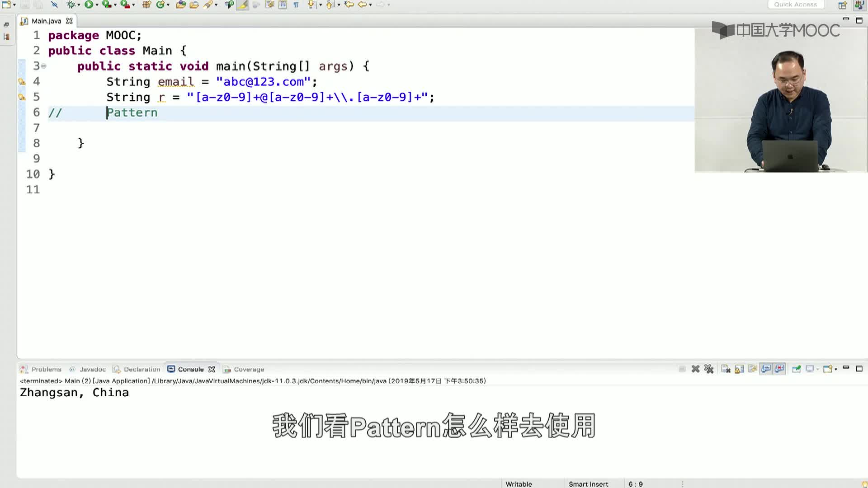This screenshot has width=868, height=488.
Task: Toggle Mark Occurrences highlighter
Action: click(x=243, y=5)
